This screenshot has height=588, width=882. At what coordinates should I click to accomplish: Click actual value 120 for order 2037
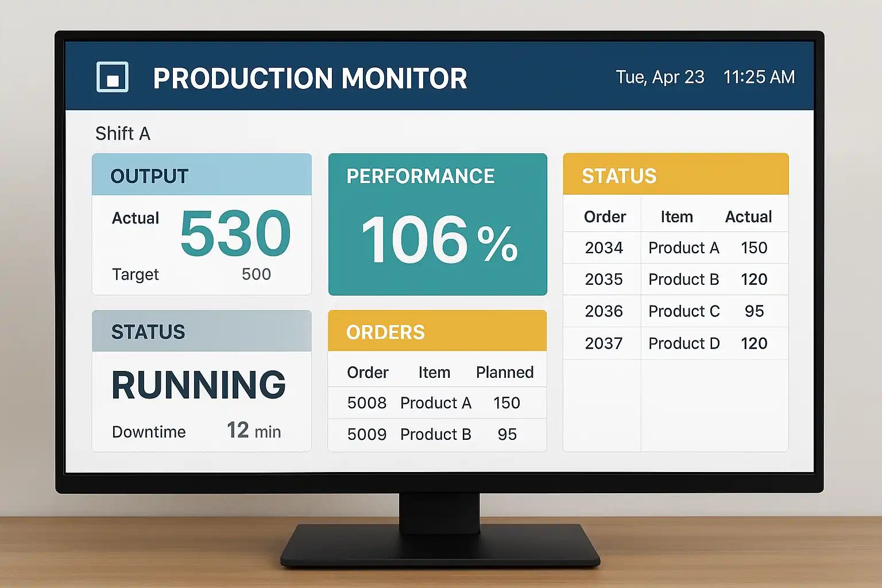coord(754,343)
